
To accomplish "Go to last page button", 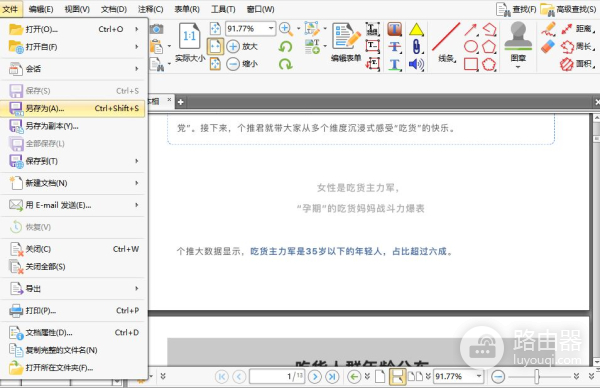I will click(x=332, y=377).
